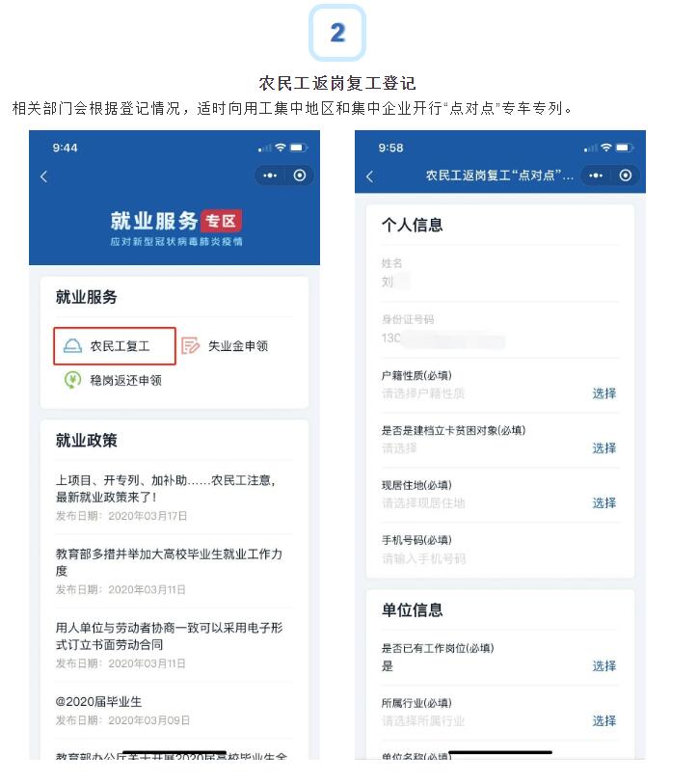This screenshot has width=697, height=784.
Task: Open the @2020届毕业生 article
Action: pos(174,710)
